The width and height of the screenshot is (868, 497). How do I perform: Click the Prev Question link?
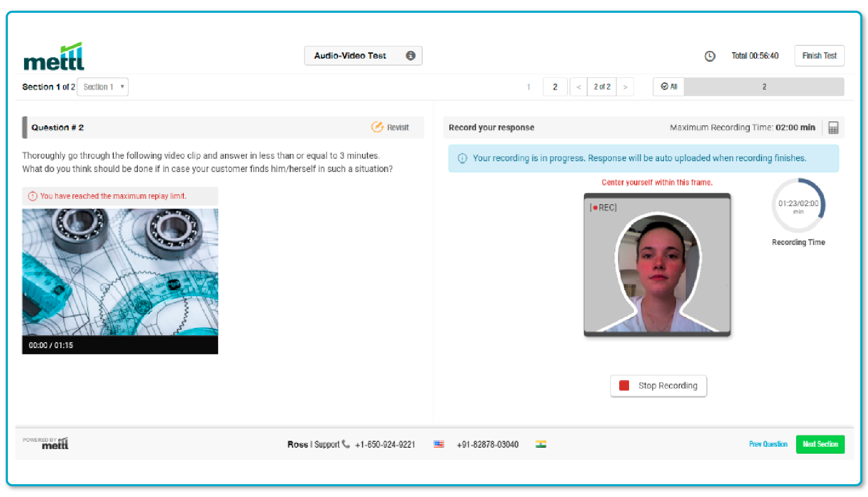click(768, 444)
